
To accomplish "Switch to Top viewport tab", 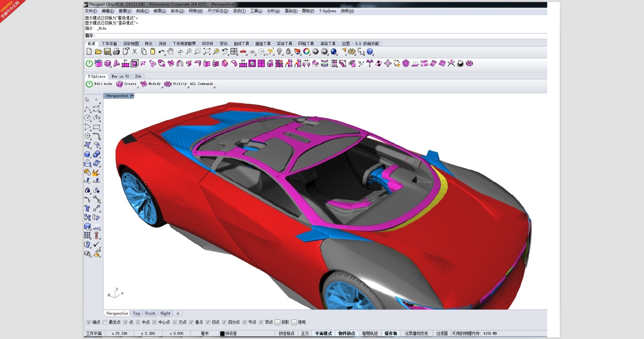I will (136, 314).
